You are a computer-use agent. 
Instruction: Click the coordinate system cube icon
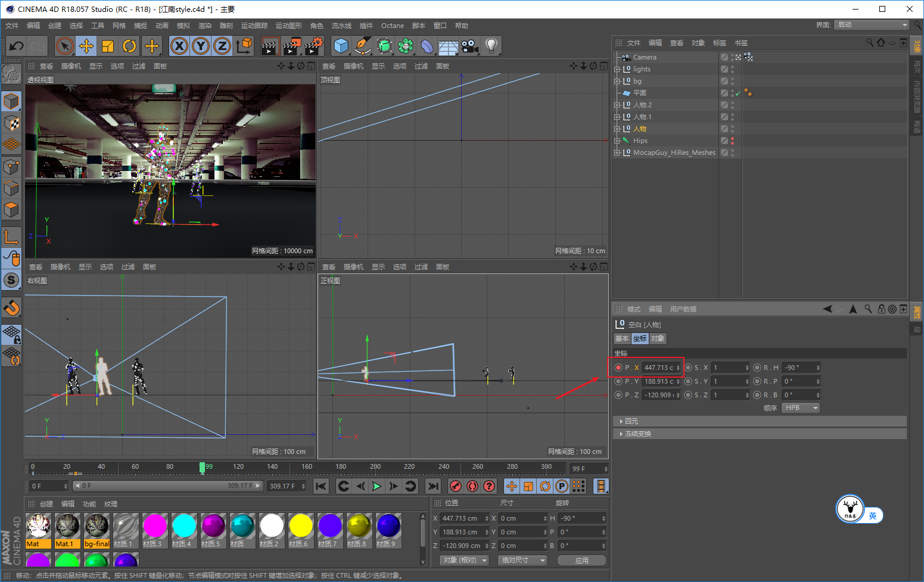point(244,46)
